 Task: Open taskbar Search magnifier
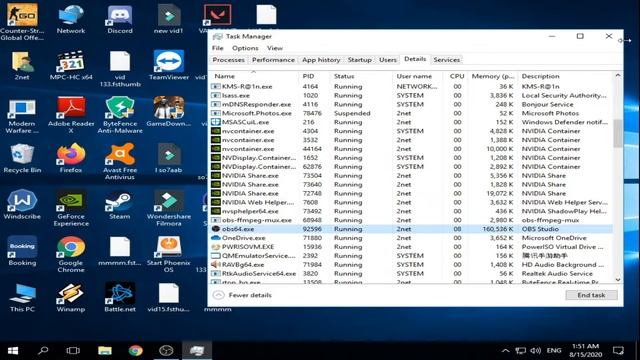(x=43, y=351)
